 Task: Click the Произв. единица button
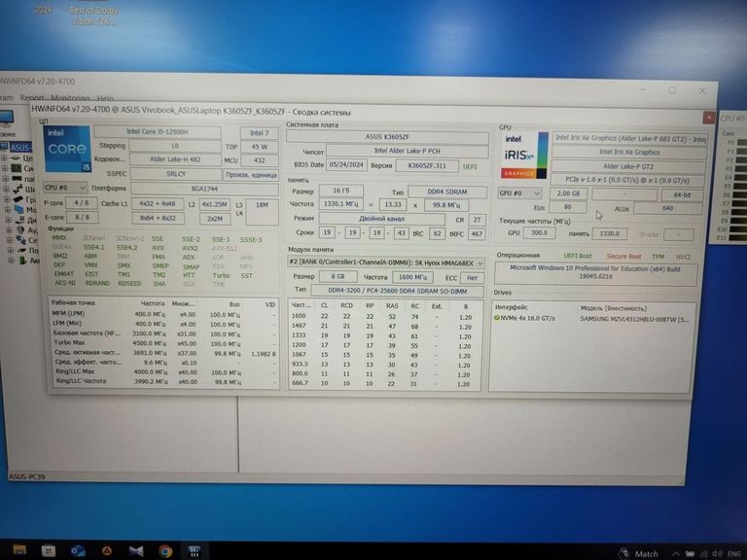point(249,174)
